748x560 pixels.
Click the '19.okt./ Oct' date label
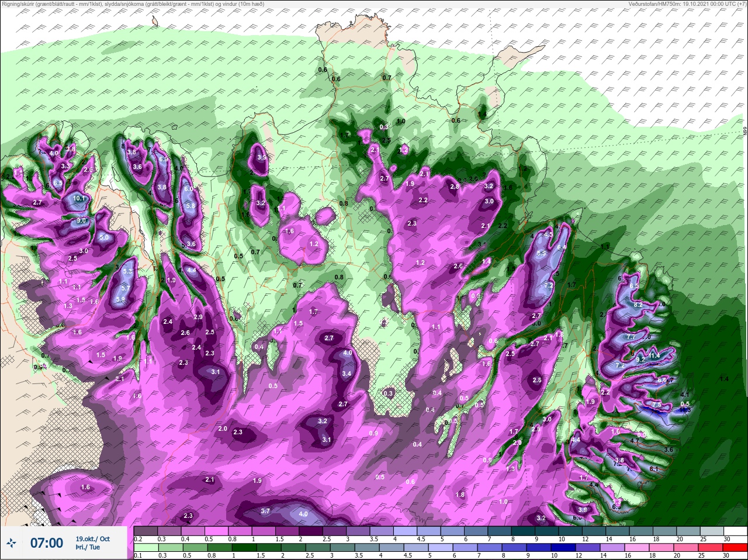92,538
